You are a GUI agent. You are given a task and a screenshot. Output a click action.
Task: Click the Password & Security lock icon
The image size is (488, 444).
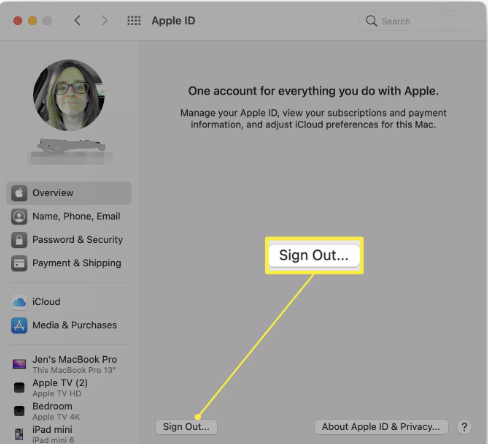(x=19, y=240)
